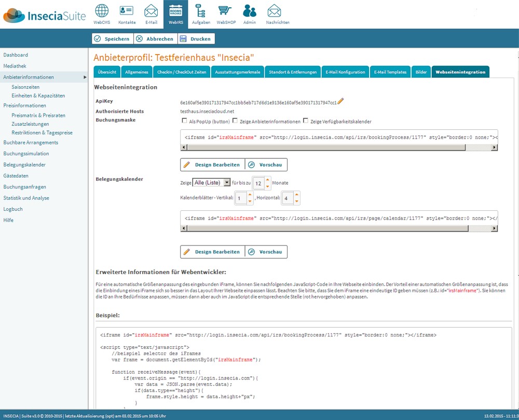
Task: Switch to the Übersicht tab
Action: pos(107,72)
